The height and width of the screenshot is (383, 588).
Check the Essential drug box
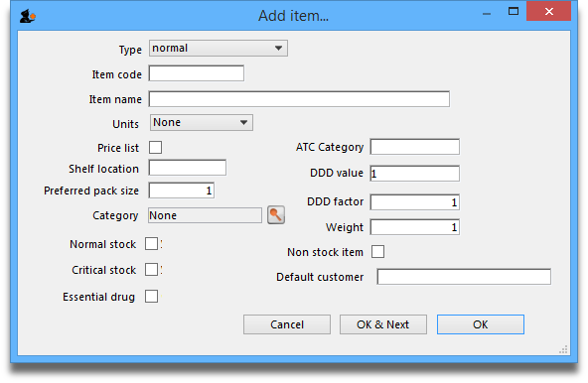click(x=152, y=296)
